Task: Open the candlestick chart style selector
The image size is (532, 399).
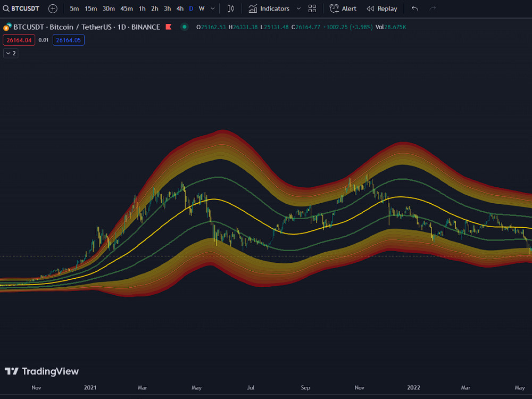Action: click(x=230, y=9)
